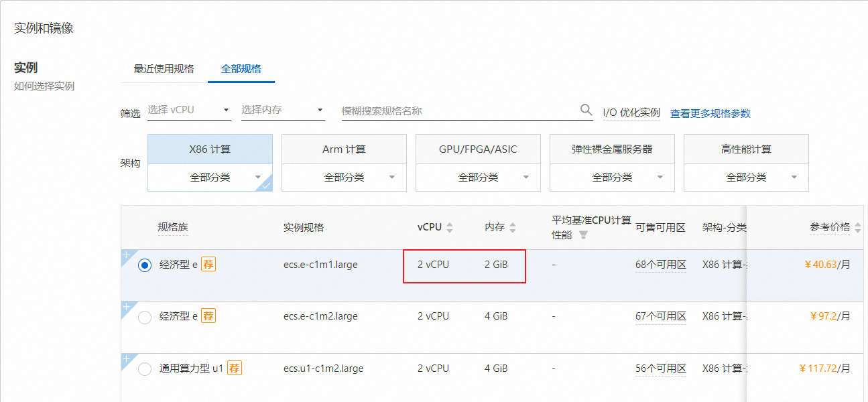Click the filter funnel icon for 平均基准CPU计算性能
This screenshot has width=868, height=402.
tap(583, 235)
